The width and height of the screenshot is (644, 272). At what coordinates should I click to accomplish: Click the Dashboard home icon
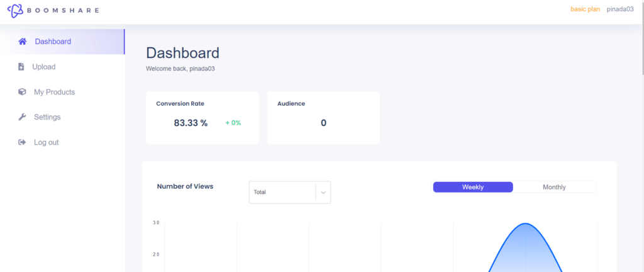click(23, 42)
